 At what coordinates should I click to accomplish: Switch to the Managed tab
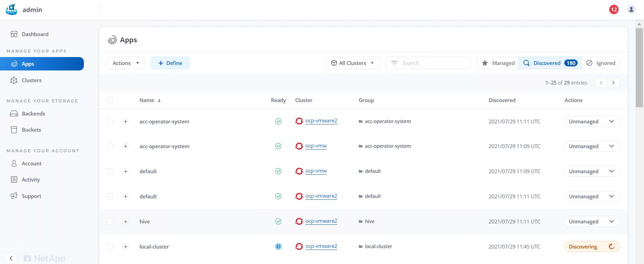[498, 63]
